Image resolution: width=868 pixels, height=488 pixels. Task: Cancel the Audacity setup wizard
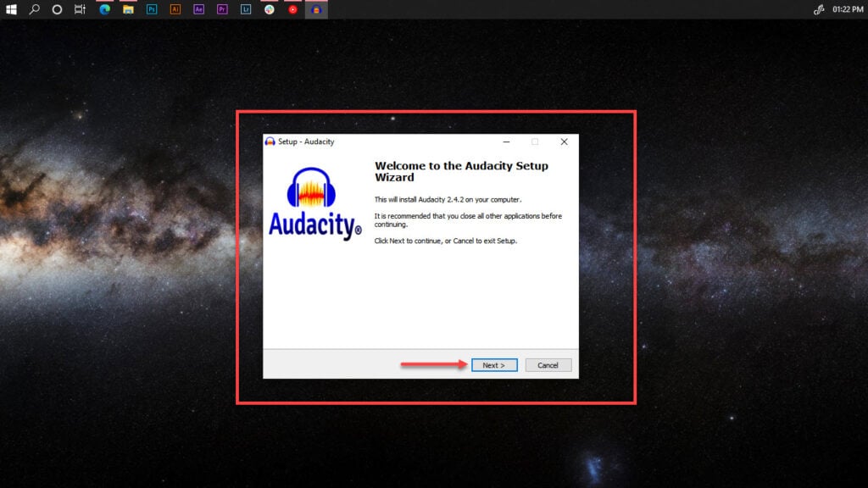(x=548, y=365)
